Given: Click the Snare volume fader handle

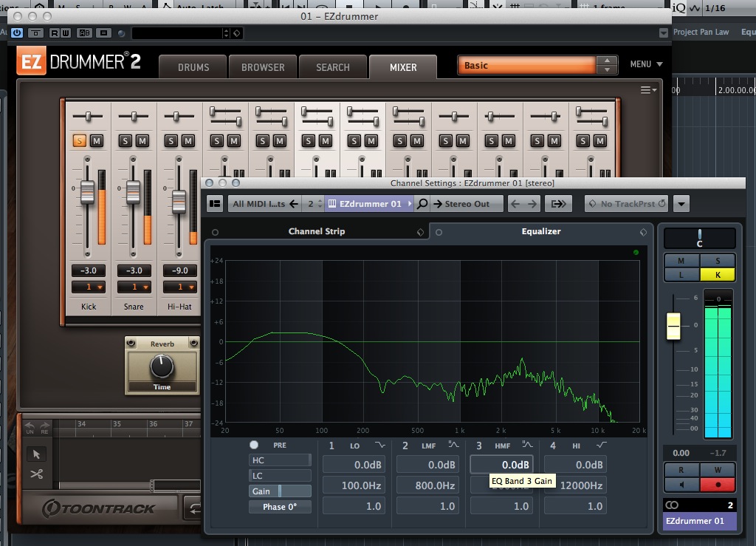Looking at the screenshot, I should coord(133,192).
